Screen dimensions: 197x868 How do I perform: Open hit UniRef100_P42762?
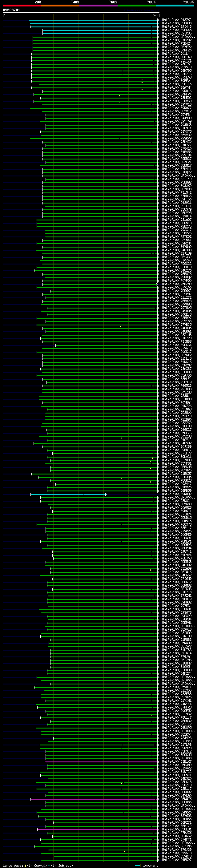point(176,20)
